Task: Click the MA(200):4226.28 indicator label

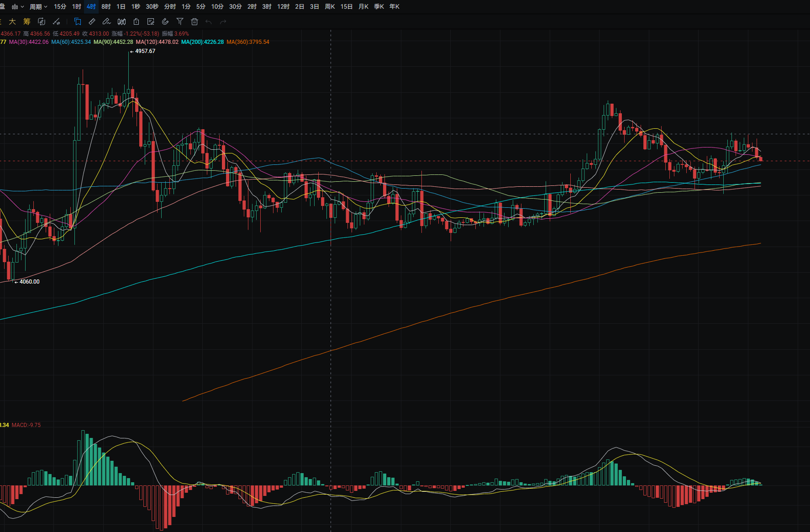Action: pyautogui.click(x=202, y=42)
